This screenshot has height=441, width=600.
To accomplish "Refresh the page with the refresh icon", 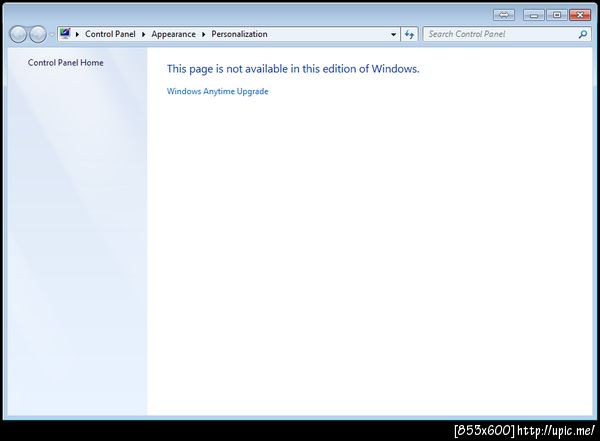I will click(409, 34).
